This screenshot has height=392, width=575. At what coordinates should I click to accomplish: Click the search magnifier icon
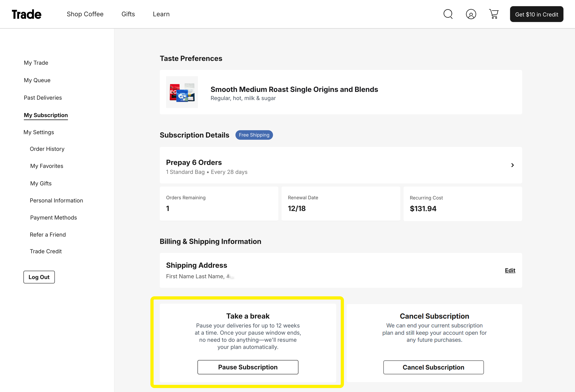click(x=448, y=14)
